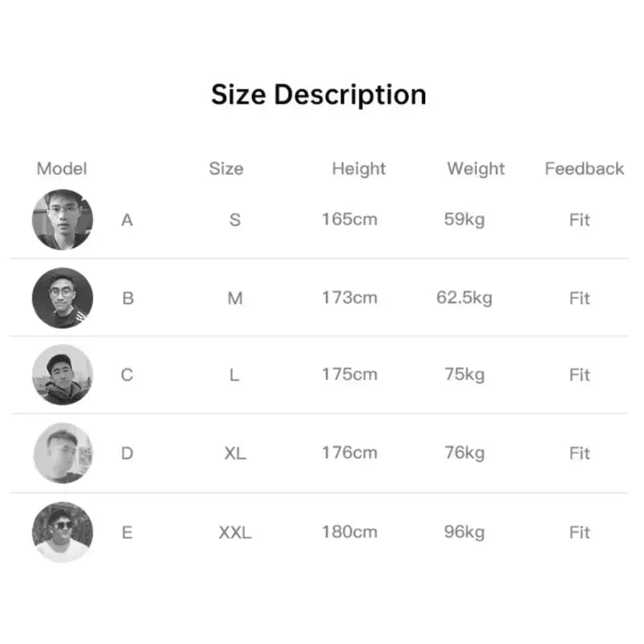The width and height of the screenshot is (644, 644).
Task: Select the 62.5kg weight entry
Action: pyautogui.click(x=464, y=298)
